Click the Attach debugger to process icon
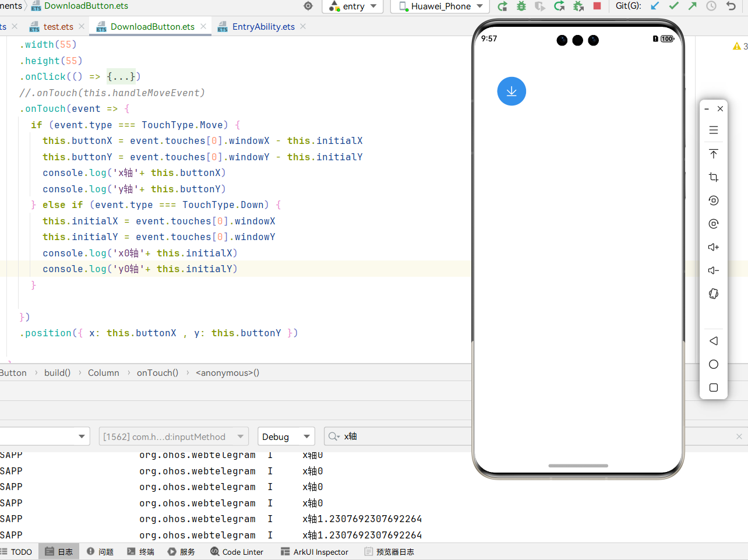Image resolution: width=748 pixels, height=560 pixels. click(578, 6)
